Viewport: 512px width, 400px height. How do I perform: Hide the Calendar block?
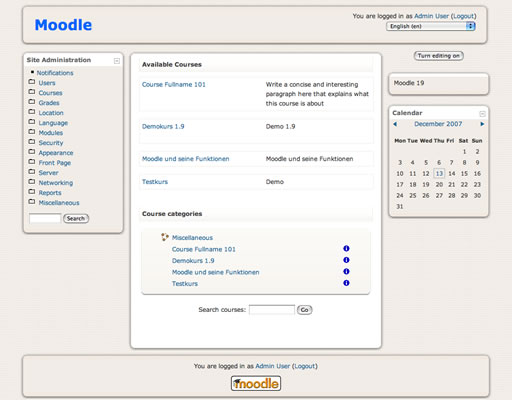[x=482, y=114]
